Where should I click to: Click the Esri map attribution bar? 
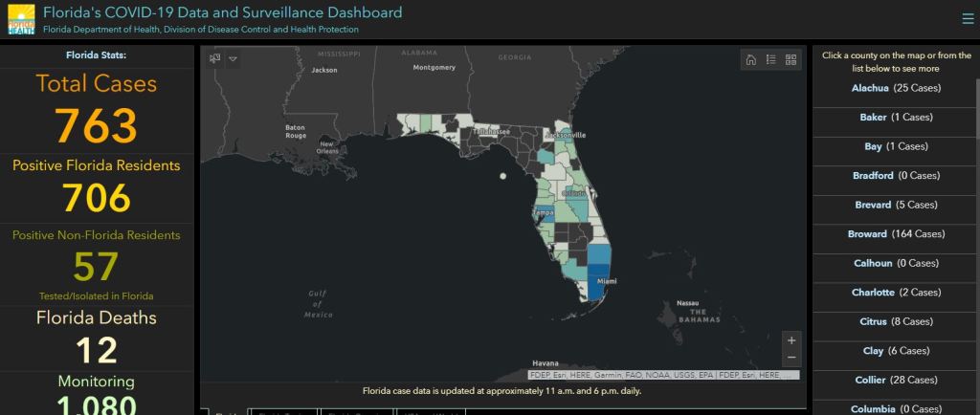662,376
